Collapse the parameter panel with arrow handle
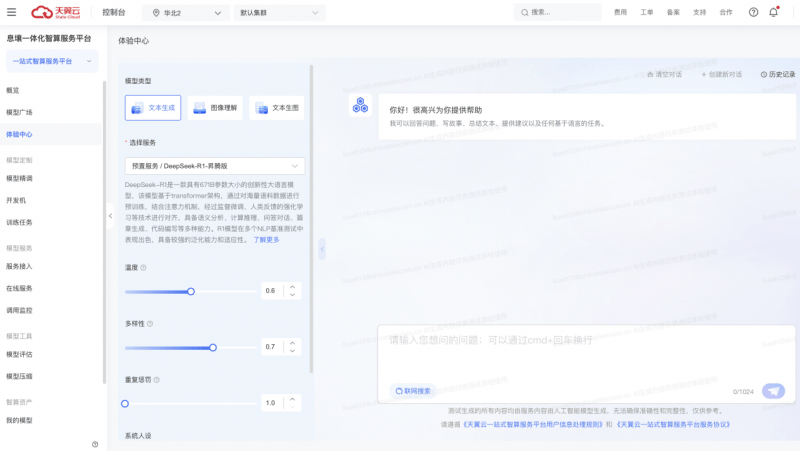This screenshot has height=451, width=800. [322, 249]
